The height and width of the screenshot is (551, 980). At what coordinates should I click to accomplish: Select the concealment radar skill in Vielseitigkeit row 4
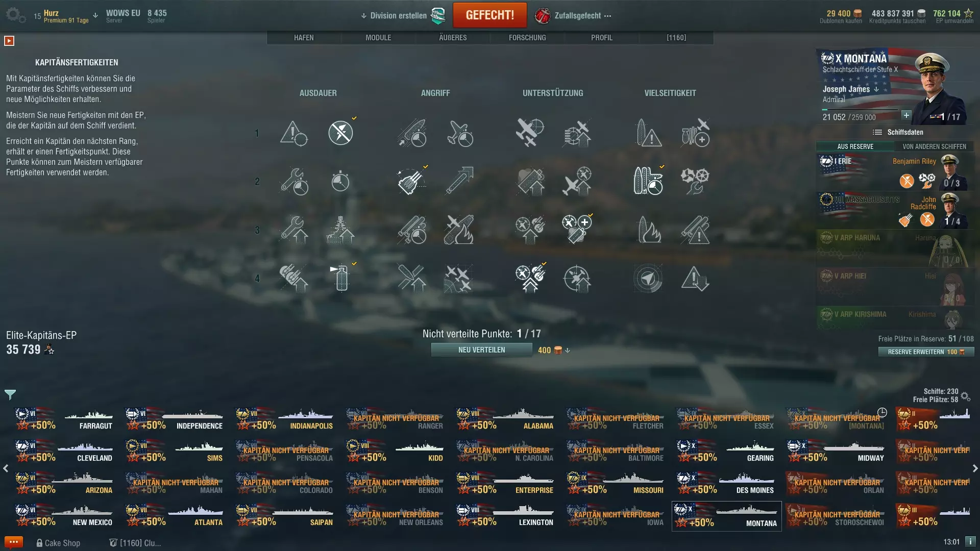(648, 278)
